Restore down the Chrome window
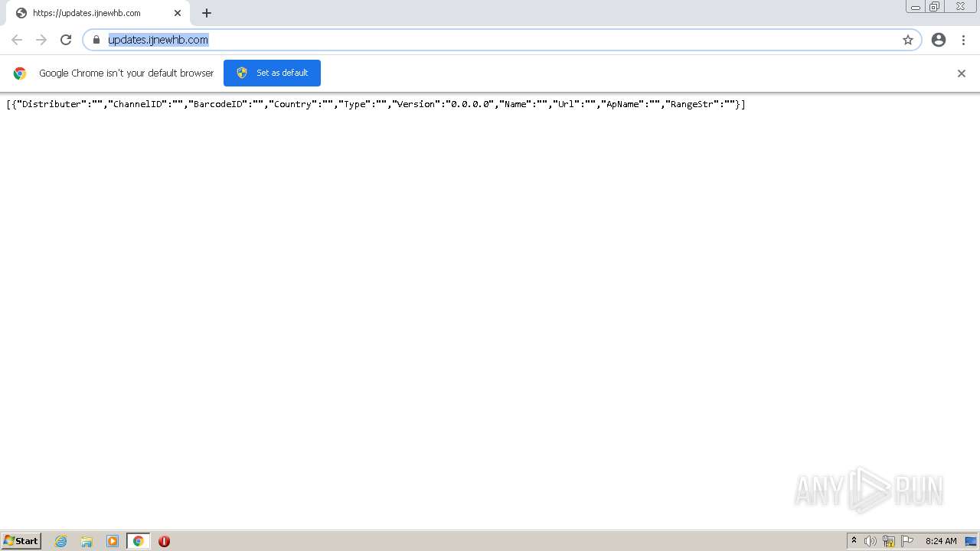The width and height of the screenshot is (980, 551). 935,7
